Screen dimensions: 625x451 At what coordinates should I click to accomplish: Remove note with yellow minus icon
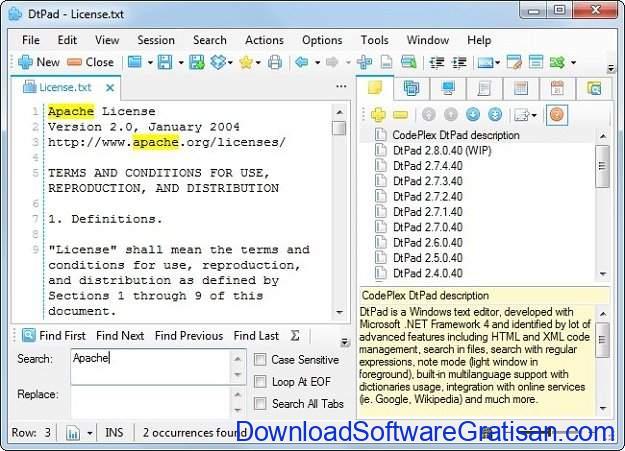400,115
